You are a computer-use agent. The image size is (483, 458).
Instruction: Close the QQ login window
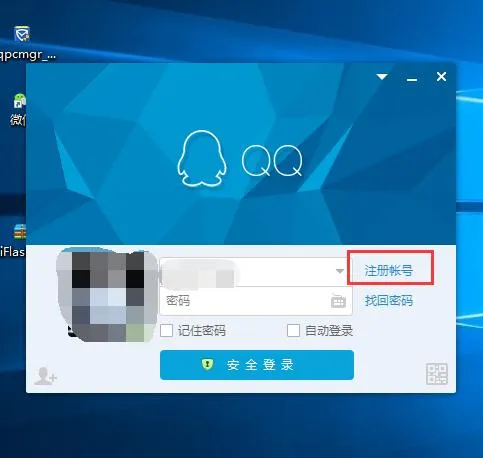(441, 77)
